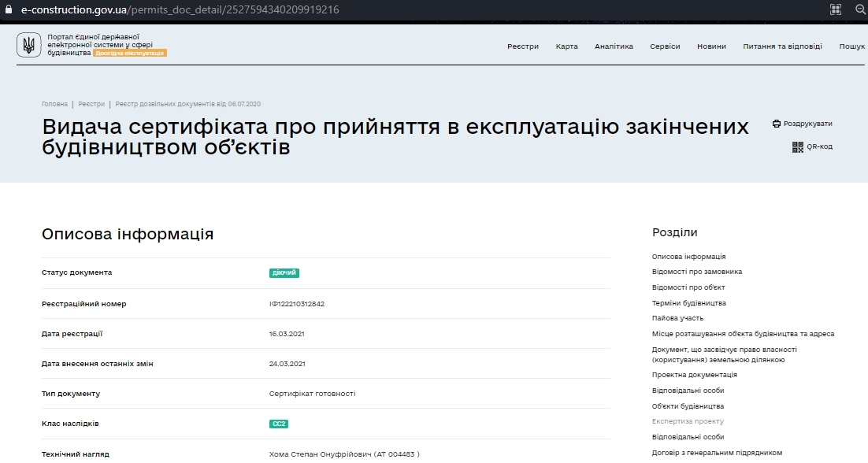Click the Описова інформація heading

pos(128,234)
